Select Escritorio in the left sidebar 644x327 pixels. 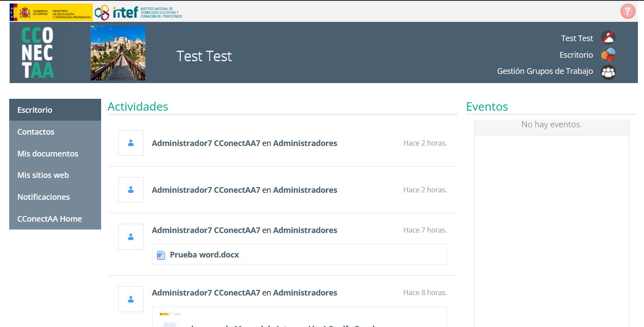[35, 110]
